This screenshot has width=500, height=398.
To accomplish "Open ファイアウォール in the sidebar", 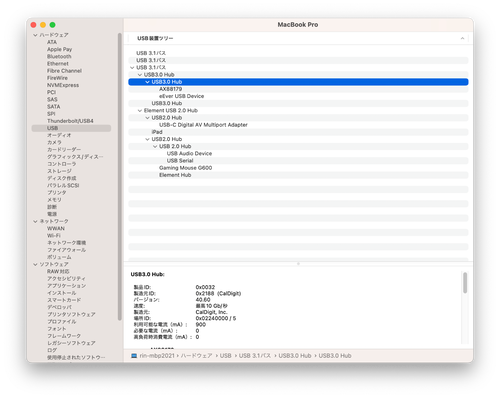I will 66,250.
